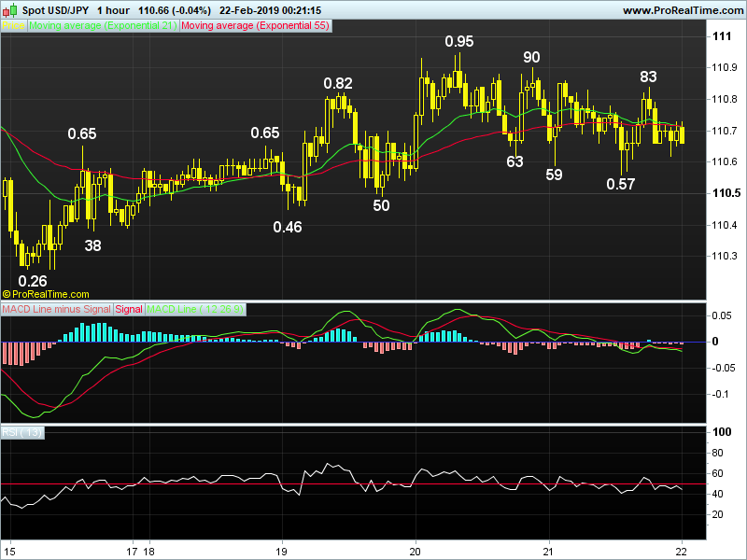The width and height of the screenshot is (747, 560).
Task: Click the candlestick chart icon in title bar
Action: pyautogui.click(x=10, y=9)
